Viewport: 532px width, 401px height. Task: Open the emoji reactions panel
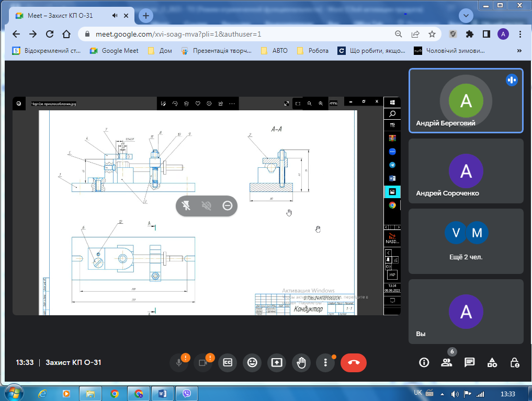(252, 363)
